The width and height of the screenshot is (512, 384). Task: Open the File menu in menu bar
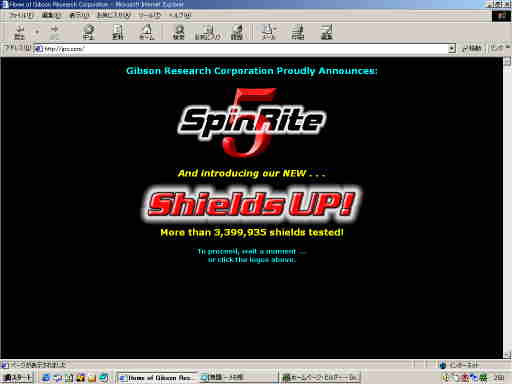coord(21,15)
